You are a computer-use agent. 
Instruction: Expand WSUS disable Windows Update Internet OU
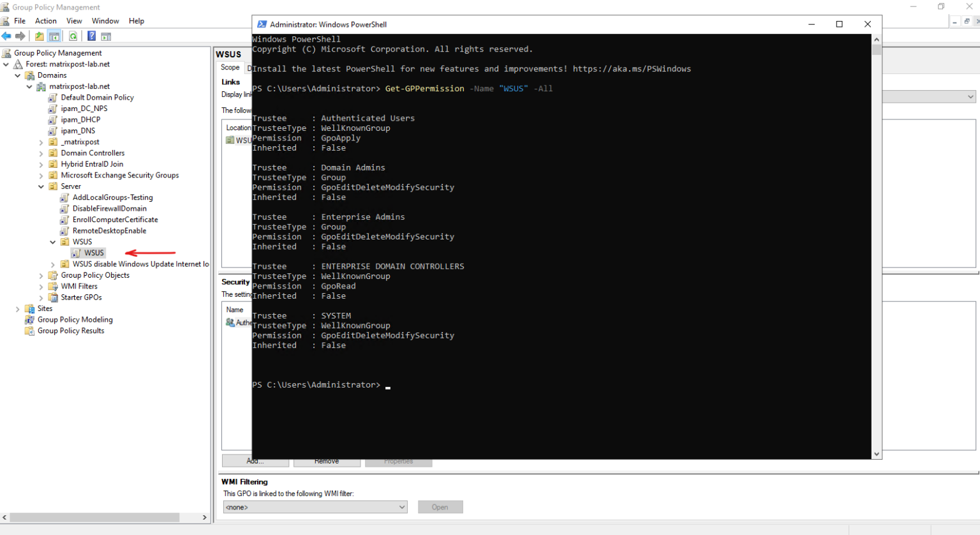coord(53,264)
